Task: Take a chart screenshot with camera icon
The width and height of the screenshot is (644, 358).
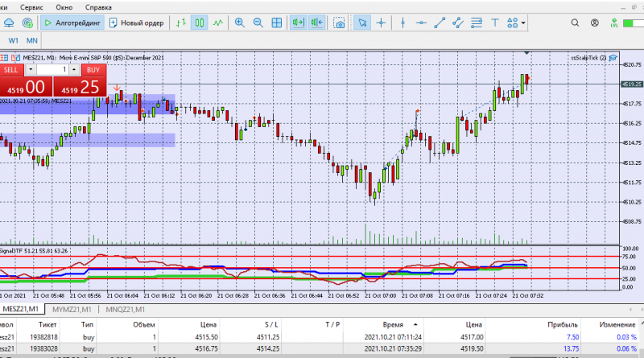Action: coord(340,23)
